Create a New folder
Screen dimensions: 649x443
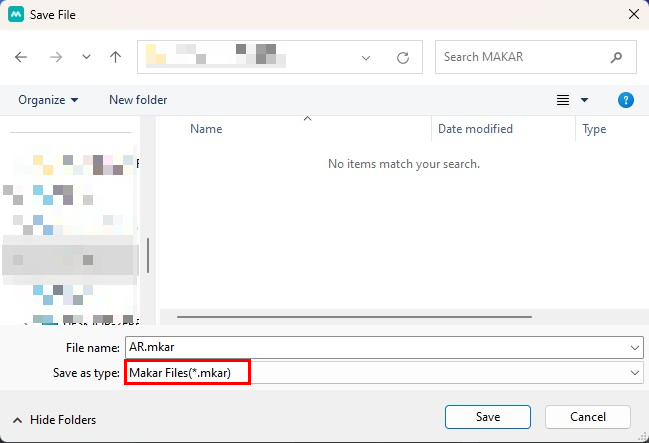coord(138,100)
